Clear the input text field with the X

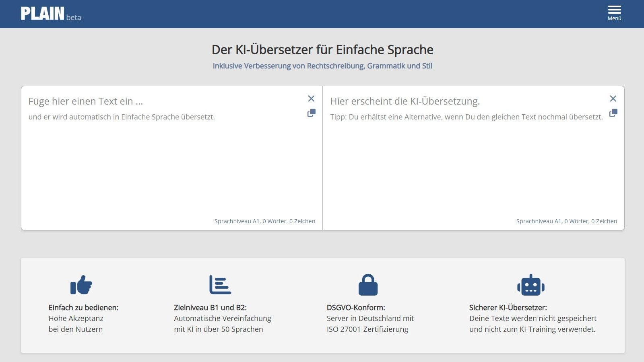pyautogui.click(x=311, y=98)
